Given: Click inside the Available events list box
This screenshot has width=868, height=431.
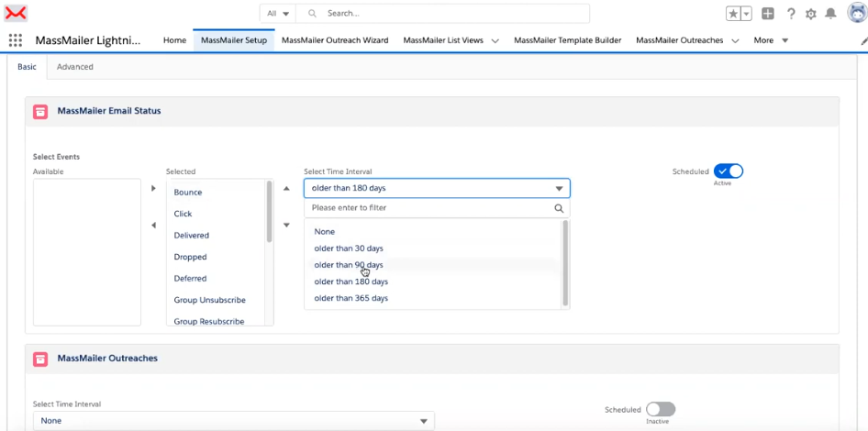Looking at the screenshot, I should click(87, 252).
